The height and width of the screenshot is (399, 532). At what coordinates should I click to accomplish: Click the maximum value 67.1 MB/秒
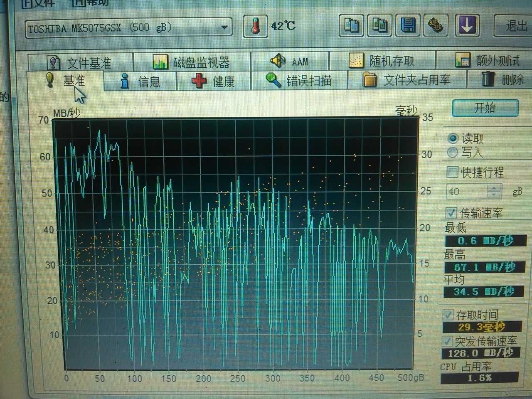click(x=485, y=267)
